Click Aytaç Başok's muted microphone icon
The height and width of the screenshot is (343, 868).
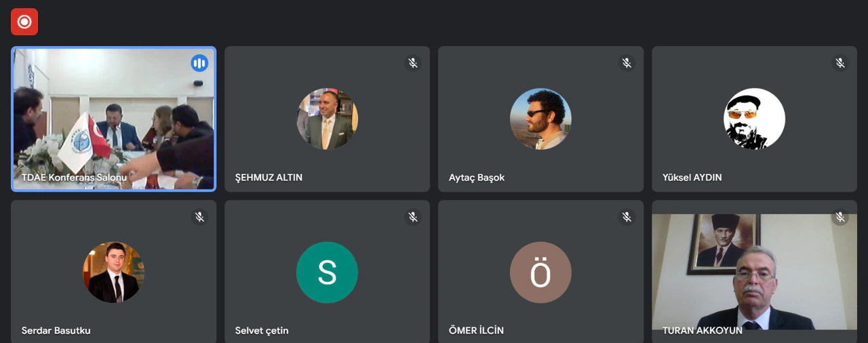tap(627, 63)
